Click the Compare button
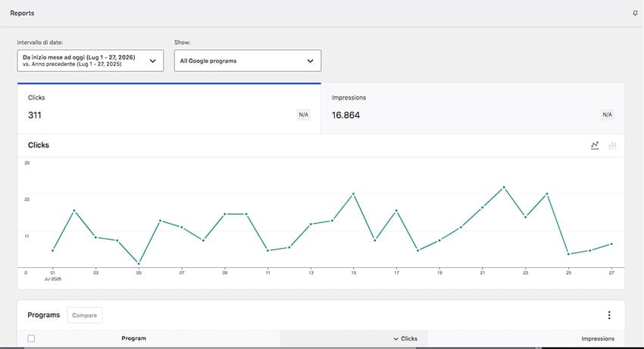The width and height of the screenshot is (644, 349). 85,316
